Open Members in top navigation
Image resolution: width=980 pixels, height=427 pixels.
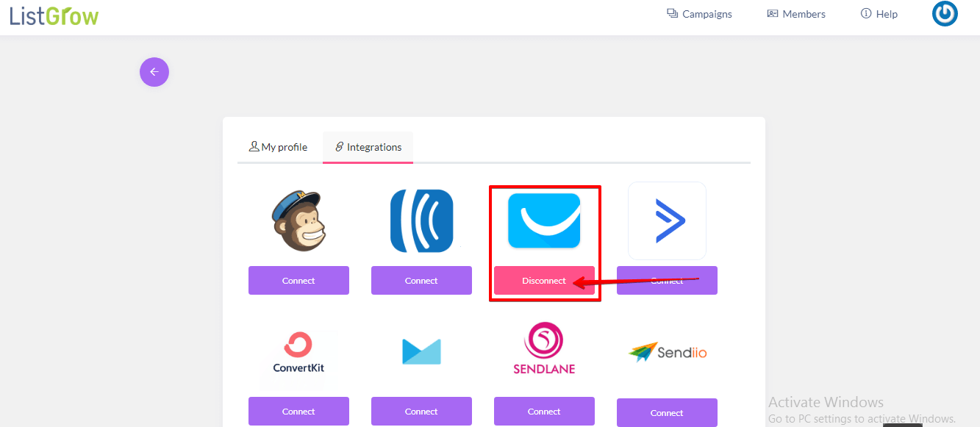(796, 14)
